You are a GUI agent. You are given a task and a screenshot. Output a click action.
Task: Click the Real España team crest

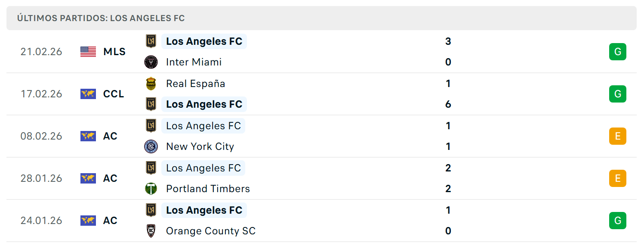point(151,84)
